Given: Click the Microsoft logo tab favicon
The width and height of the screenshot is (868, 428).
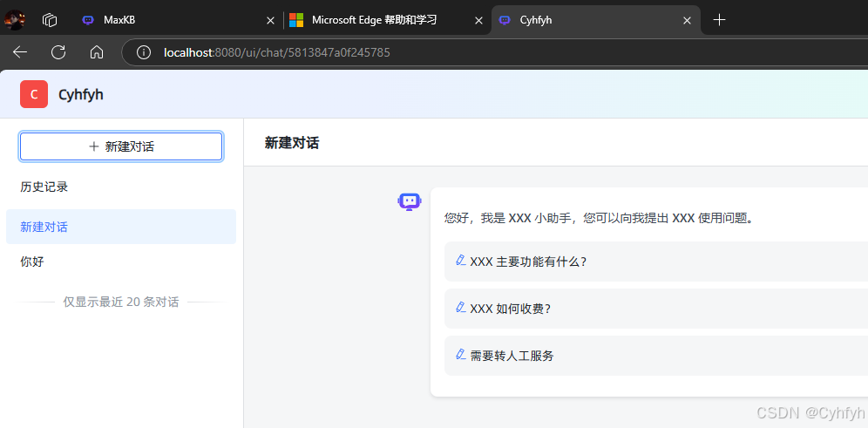Looking at the screenshot, I should click(296, 21).
